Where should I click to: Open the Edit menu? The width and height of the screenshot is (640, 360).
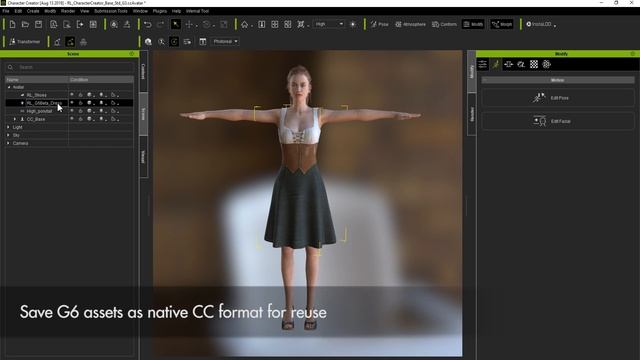click(x=18, y=11)
